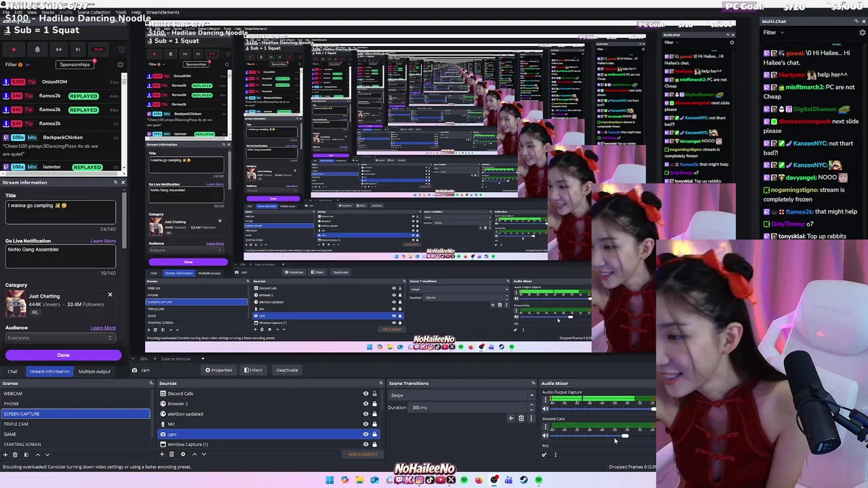Toggle visibility of cam source
Image resolution: width=868 pixels, height=488 pixels.
click(366, 434)
